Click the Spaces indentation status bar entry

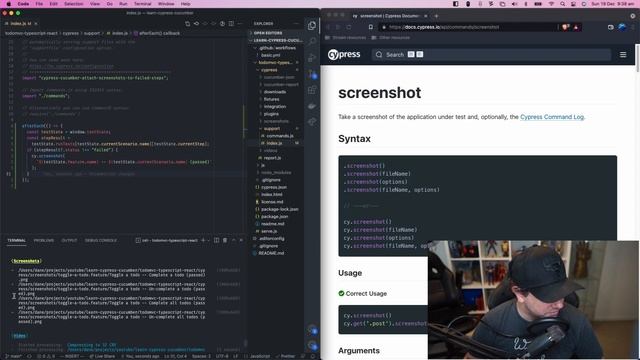[202, 356]
